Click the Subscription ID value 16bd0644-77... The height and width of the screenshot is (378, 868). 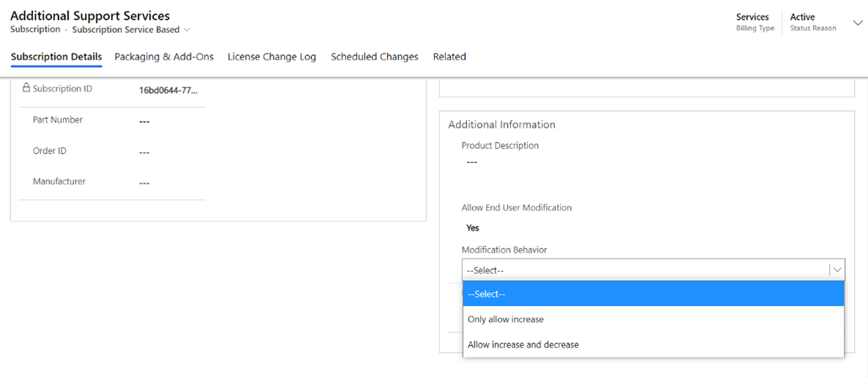point(168,90)
